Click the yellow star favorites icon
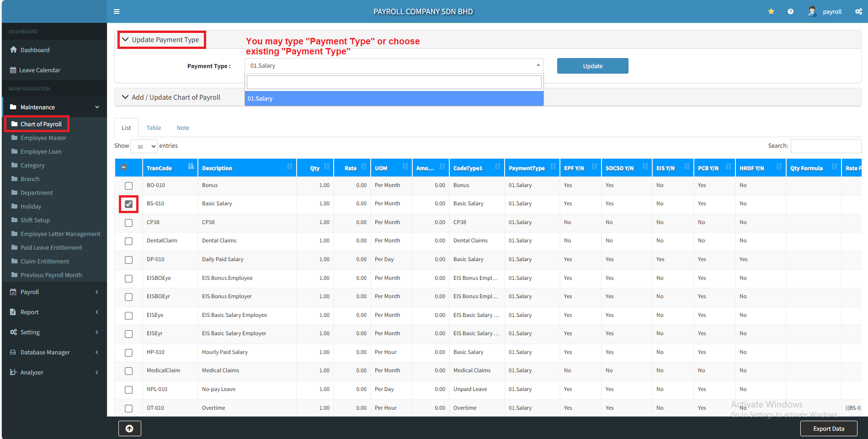This screenshot has height=439, width=868. click(x=771, y=11)
